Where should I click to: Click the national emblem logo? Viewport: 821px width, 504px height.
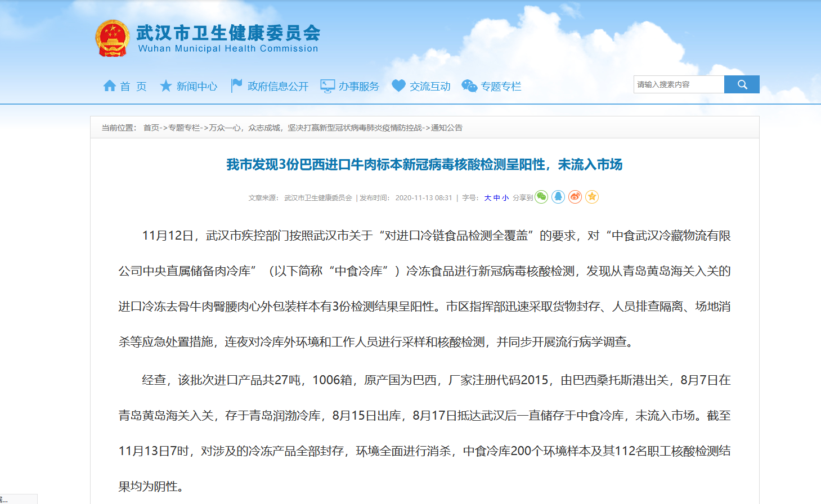(x=113, y=38)
